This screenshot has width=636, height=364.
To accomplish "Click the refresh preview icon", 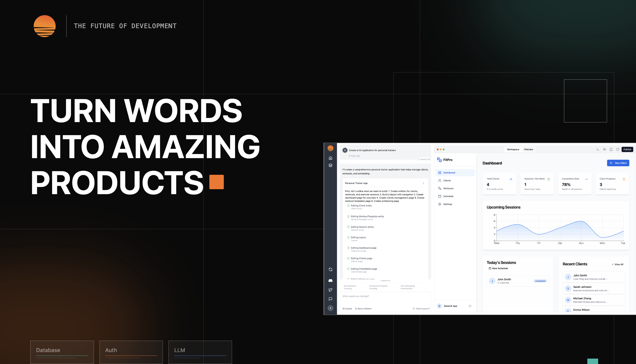I will click(618, 150).
